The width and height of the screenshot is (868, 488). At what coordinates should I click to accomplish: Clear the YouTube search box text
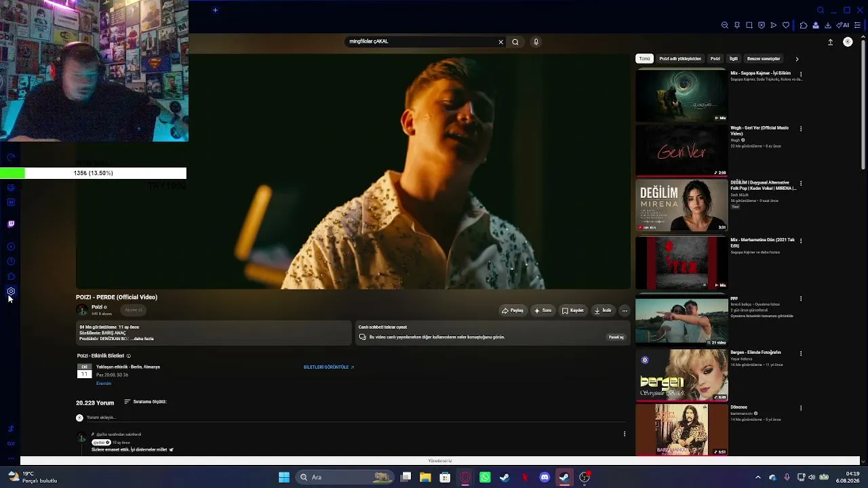501,42
